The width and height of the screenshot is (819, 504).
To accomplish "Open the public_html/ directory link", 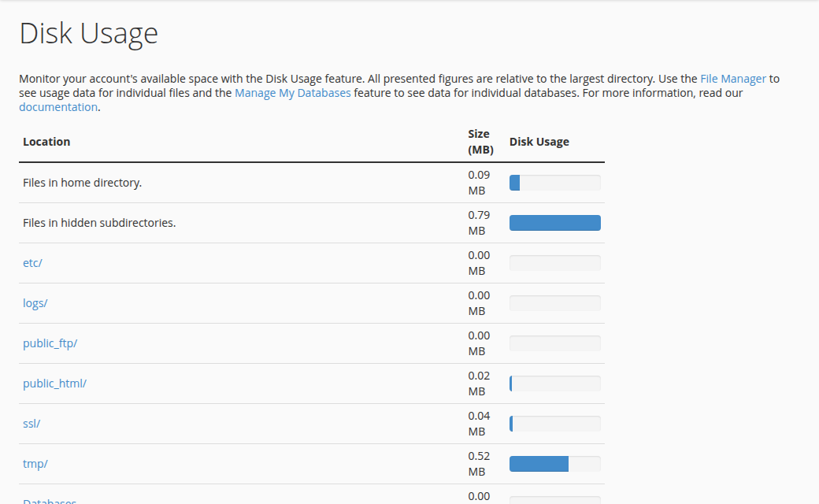I will pos(55,384).
